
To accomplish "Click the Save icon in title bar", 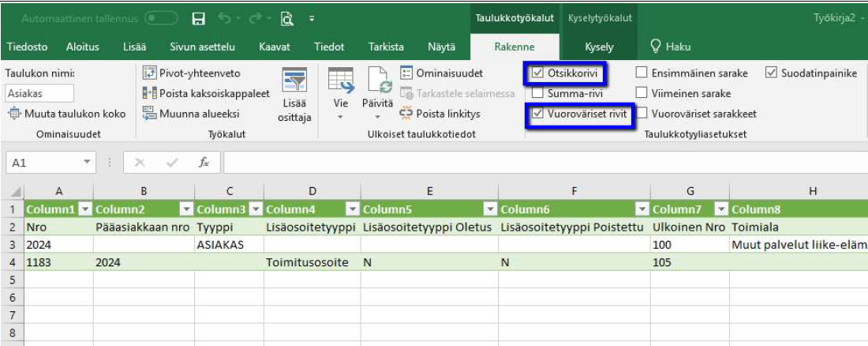I will (x=199, y=17).
